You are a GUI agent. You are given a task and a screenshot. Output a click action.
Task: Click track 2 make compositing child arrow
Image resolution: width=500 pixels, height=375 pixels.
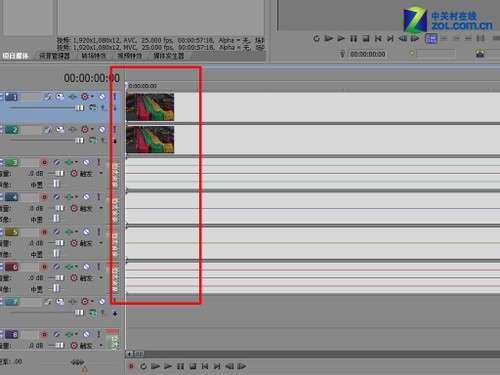point(115,141)
